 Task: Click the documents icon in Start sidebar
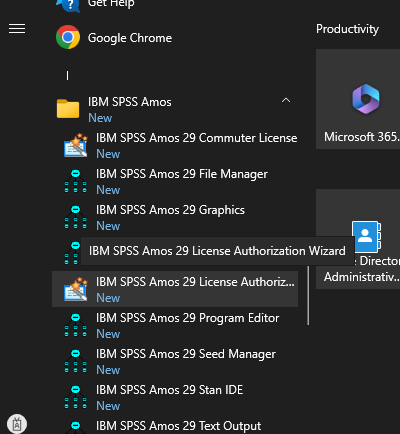[17, 424]
